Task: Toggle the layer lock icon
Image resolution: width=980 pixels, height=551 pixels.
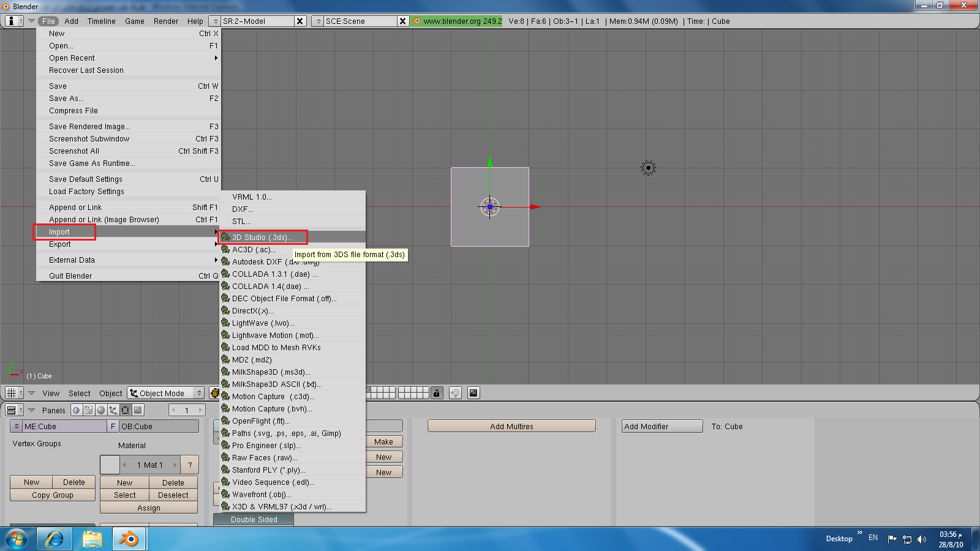Action: point(436,393)
